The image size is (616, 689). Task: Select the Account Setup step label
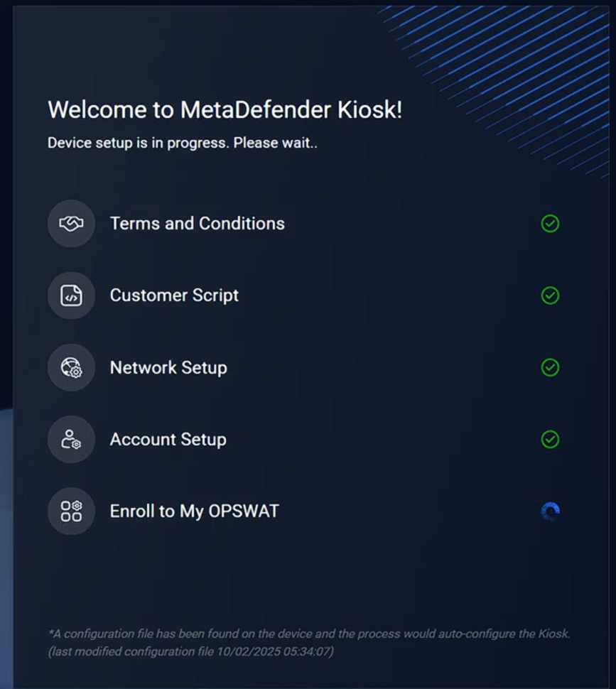pyautogui.click(x=168, y=440)
